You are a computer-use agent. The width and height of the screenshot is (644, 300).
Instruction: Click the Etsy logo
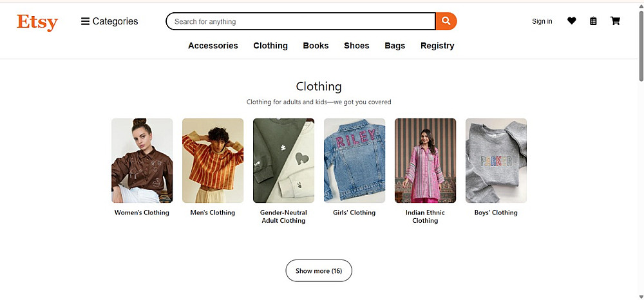point(37,22)
